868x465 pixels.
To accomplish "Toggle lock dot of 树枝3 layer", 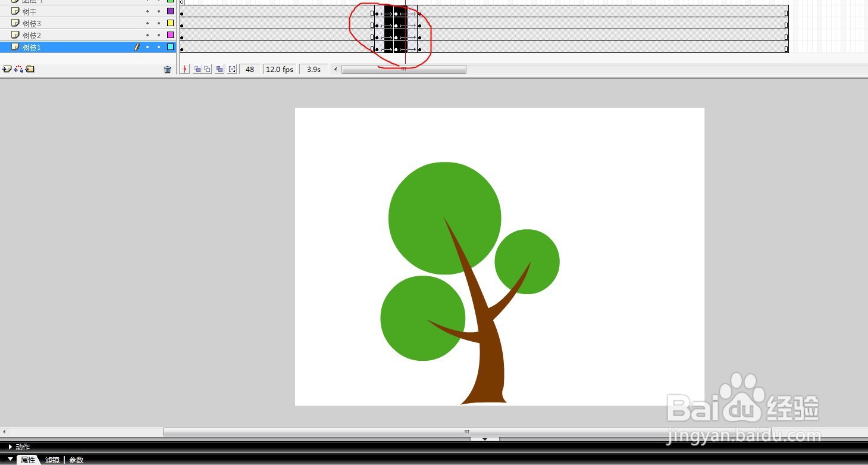I will 159,23.
